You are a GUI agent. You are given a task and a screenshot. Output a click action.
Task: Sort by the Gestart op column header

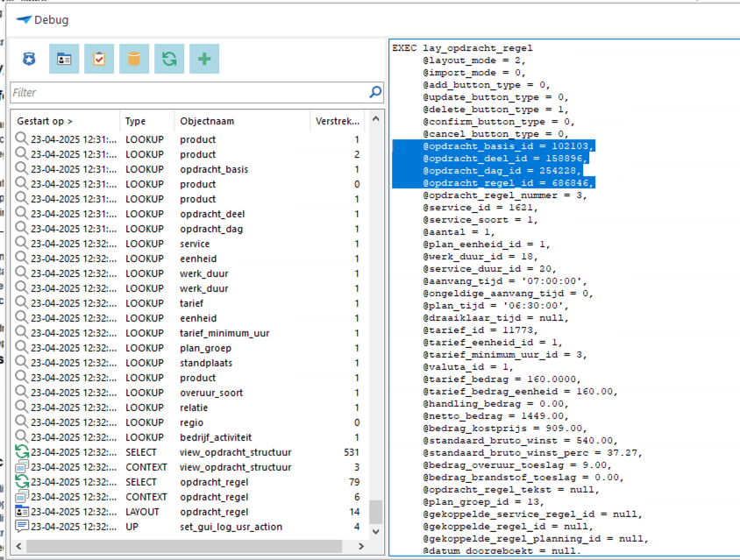coord(65,121)
